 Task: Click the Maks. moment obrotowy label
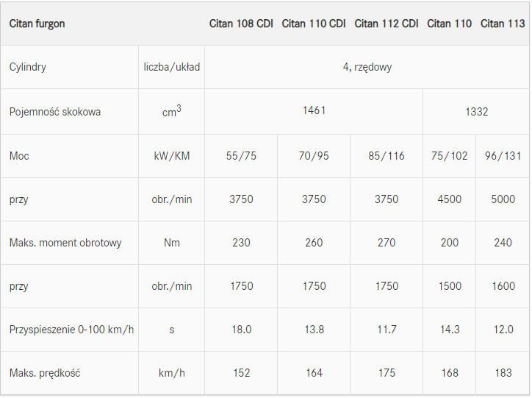[65, 243]
